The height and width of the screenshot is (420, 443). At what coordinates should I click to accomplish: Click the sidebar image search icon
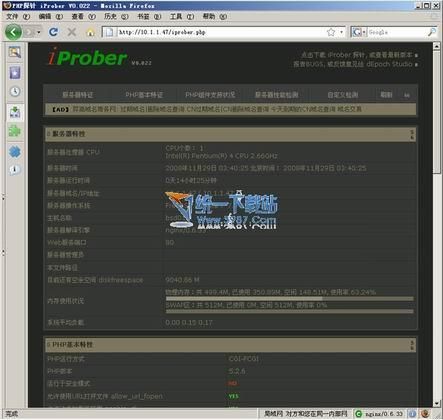point(15,52)
